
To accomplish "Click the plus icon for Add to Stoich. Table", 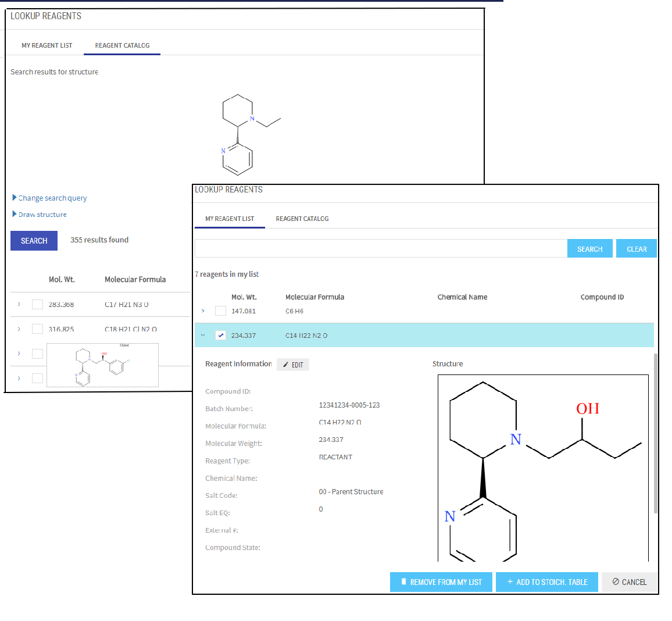I will point(510,582).
